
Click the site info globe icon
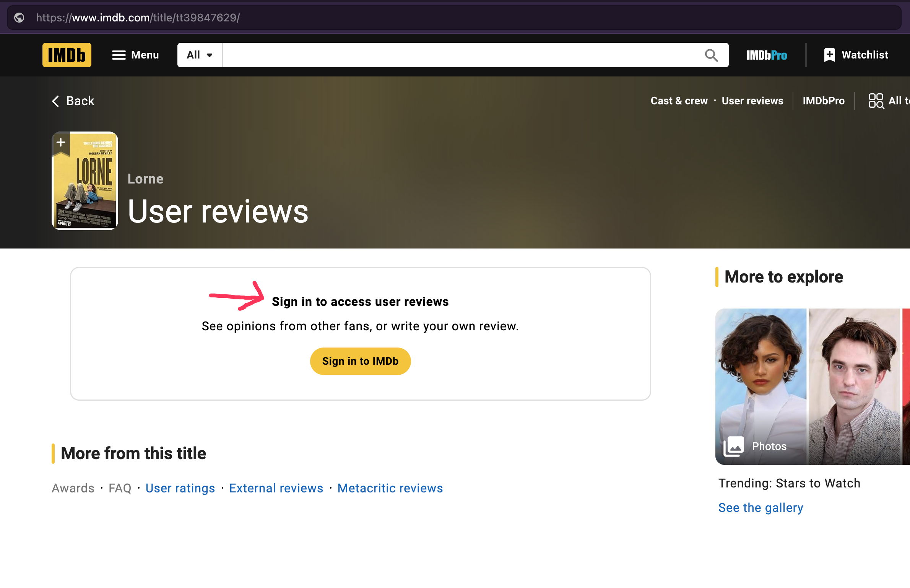[19, 18]
